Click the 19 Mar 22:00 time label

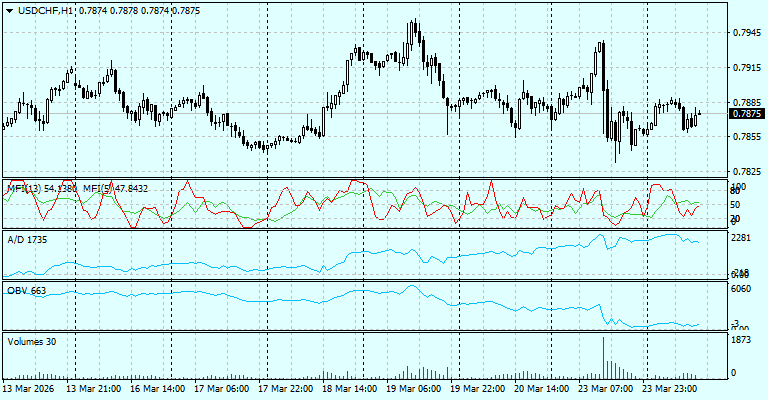[x=478, y=389]
